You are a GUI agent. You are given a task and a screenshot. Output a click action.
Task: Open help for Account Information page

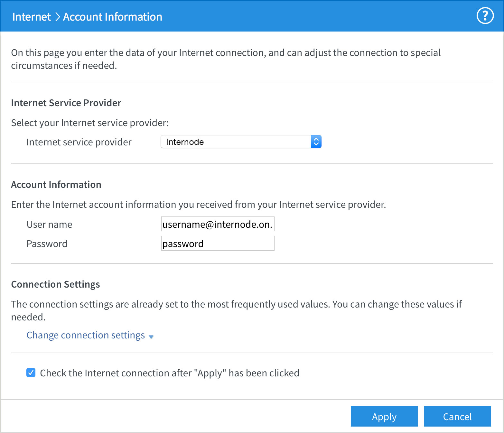485,16
